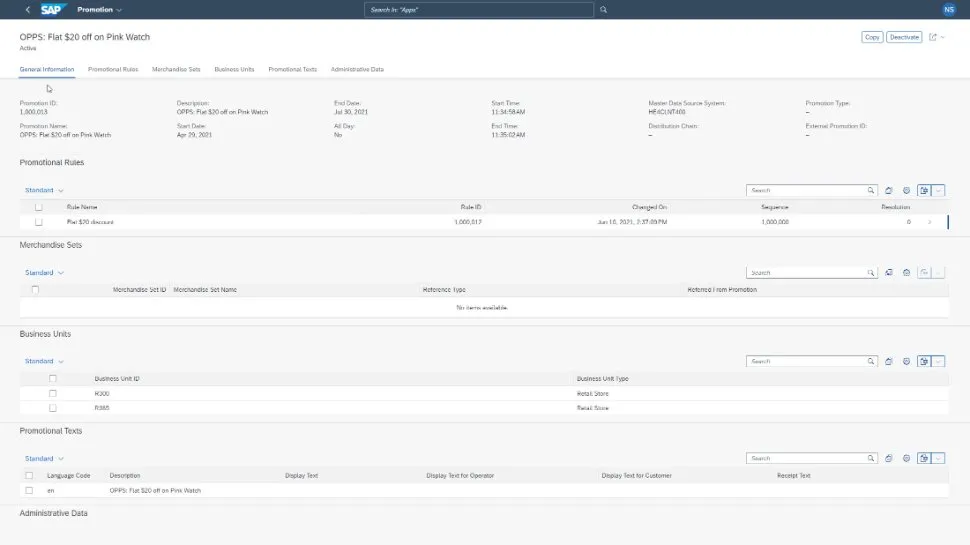Click the search magnifier in the top bar
The width and height of the screenshot is (970, 545).
[x=603, y=10]
